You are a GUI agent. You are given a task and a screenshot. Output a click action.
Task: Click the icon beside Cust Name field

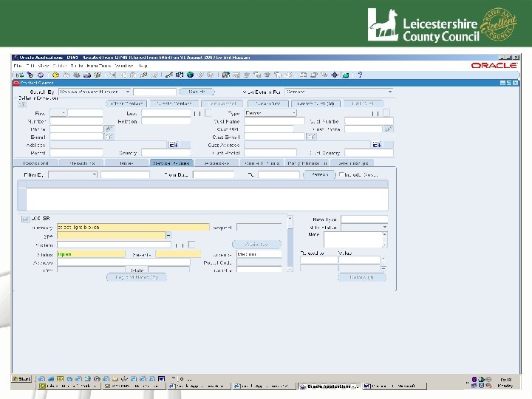pyautogui.click(x=389, y=129)
